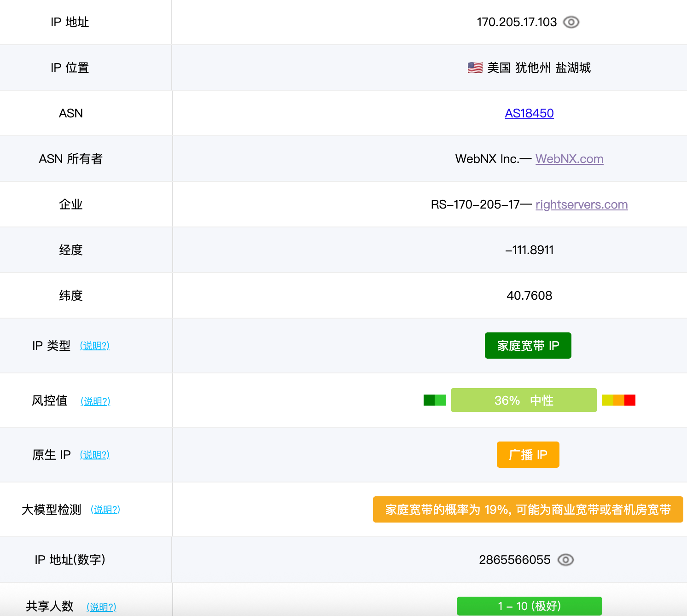Click the yellow-red high-risk color blocks

[x=618, y=400]
